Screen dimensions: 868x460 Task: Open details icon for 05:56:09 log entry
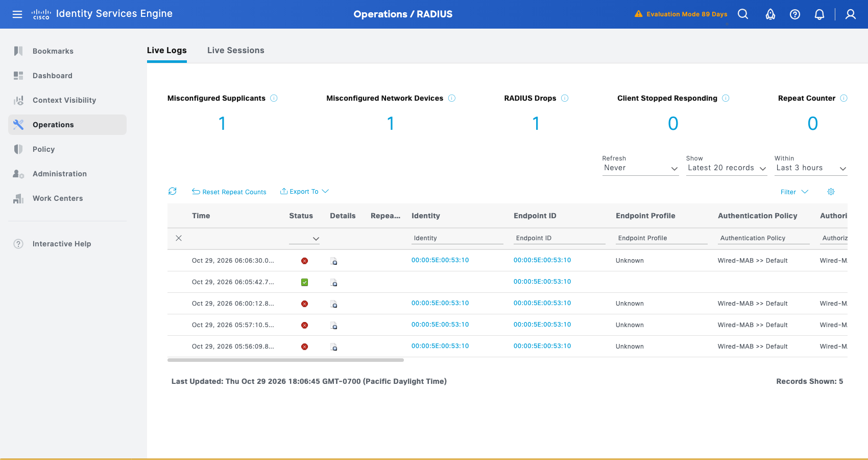pos(334,347)
